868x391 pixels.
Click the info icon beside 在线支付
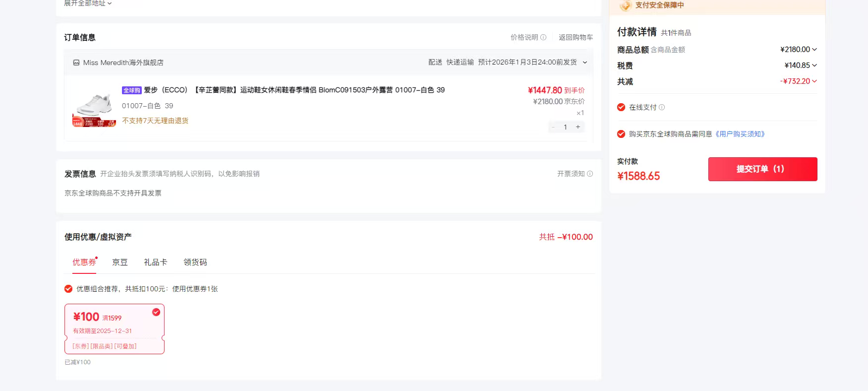[662, 107]
